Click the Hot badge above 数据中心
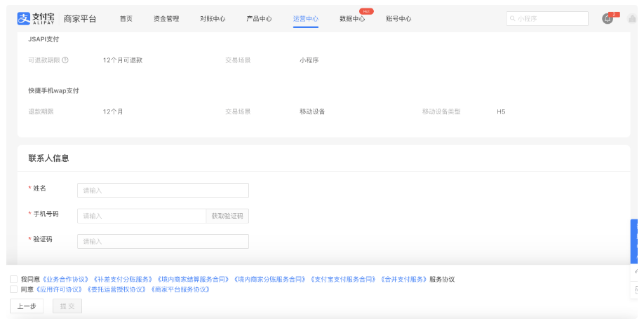Viewport: 644px width, 321px height. (366, 11)
